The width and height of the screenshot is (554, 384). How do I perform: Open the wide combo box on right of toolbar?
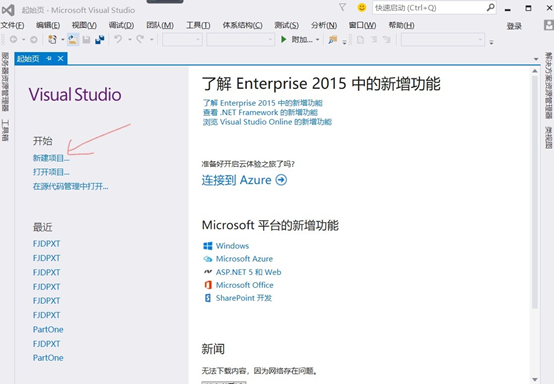coord(443,40)
